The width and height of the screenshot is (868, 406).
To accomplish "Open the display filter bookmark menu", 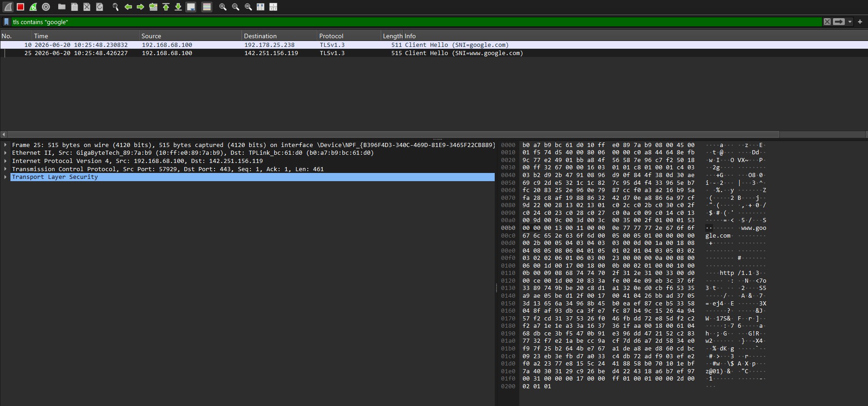I will pyautogui.click(x=6, y=21).
